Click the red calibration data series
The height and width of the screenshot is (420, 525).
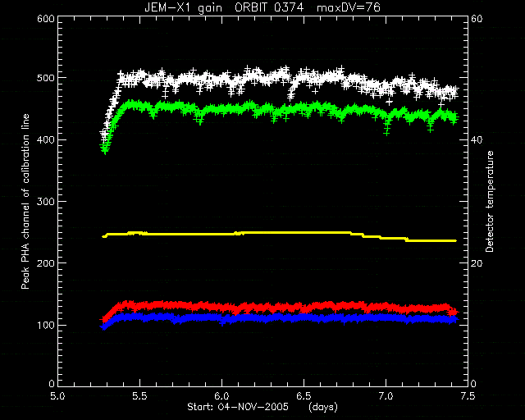pos(279,307)
